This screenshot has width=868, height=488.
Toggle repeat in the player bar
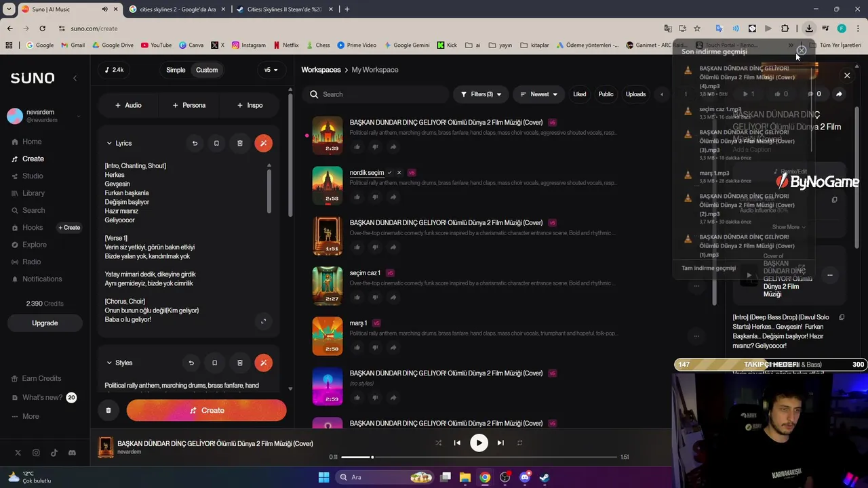[520, 443]
